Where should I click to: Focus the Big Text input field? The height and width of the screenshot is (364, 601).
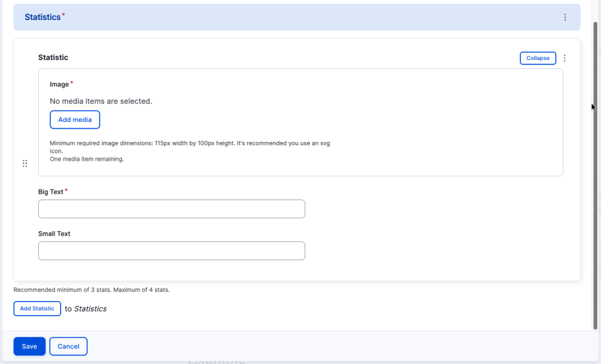pyautogui.click(x=172, y=209)
